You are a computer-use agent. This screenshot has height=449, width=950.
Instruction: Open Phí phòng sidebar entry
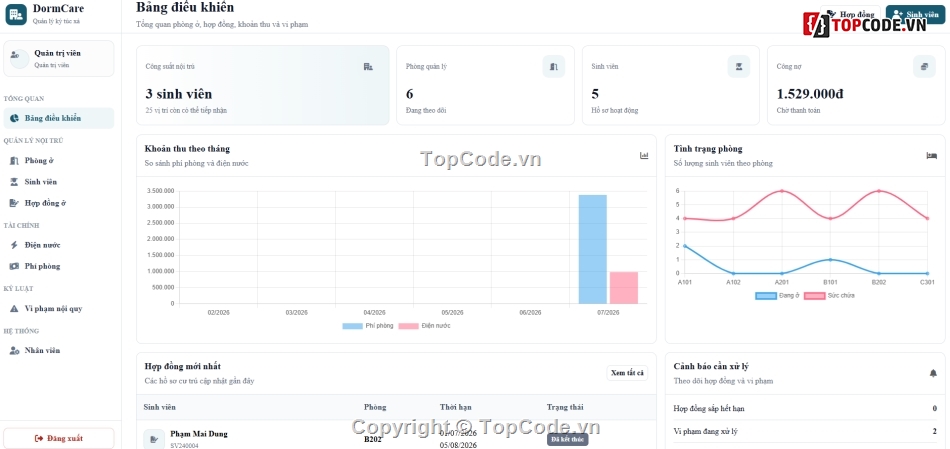(x=58, y=266)
